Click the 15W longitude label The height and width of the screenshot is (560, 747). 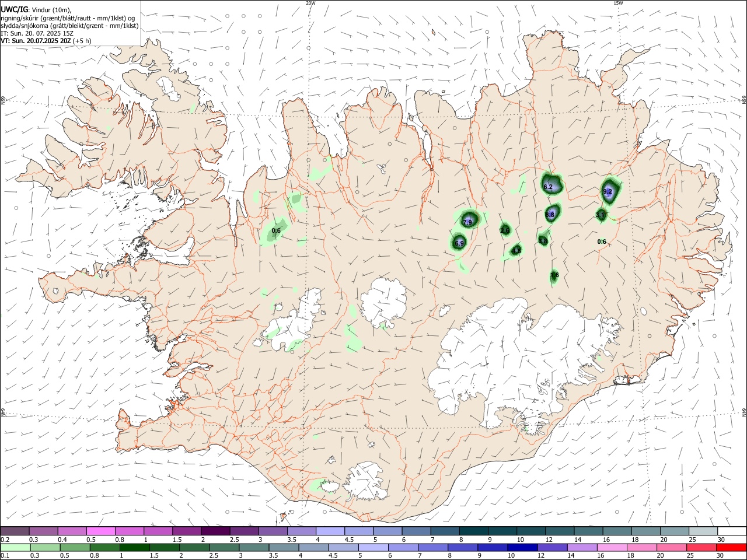[619, 3]
